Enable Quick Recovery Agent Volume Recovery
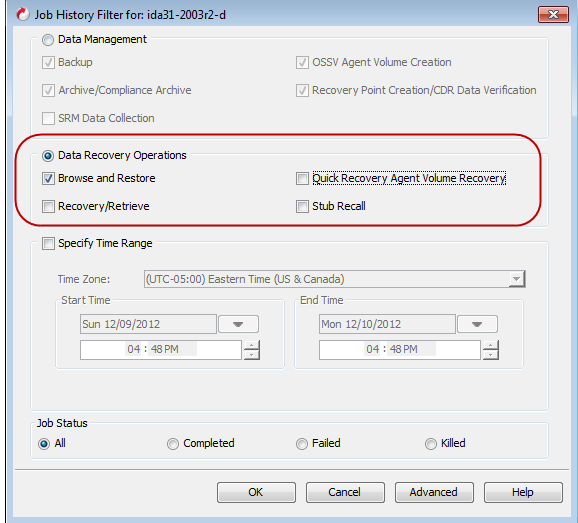 (302, 178)
